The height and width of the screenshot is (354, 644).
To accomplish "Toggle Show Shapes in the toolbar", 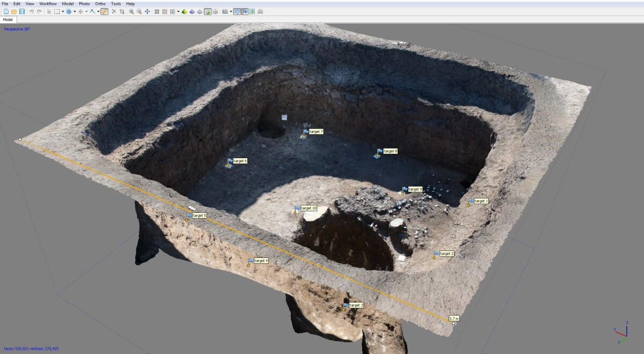I will click(x=237, y=11).
